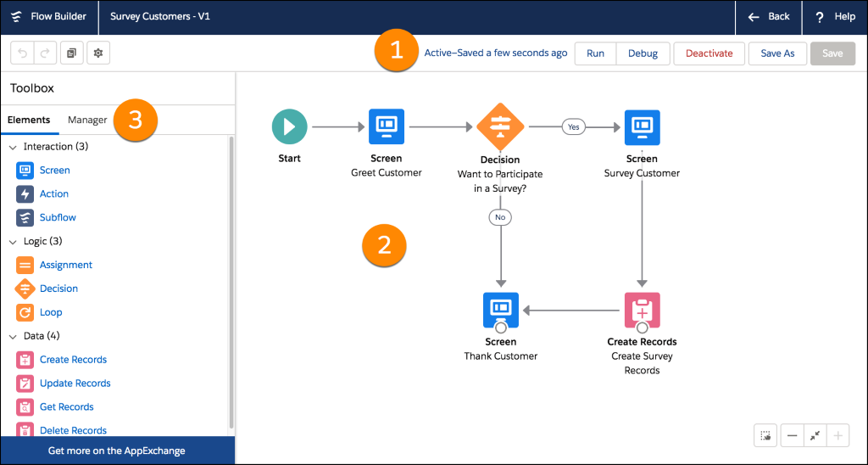The height and width of the screenshot is (465, 868).
Task: Toggle the canvas selection mode button
Action: point(765,435)
